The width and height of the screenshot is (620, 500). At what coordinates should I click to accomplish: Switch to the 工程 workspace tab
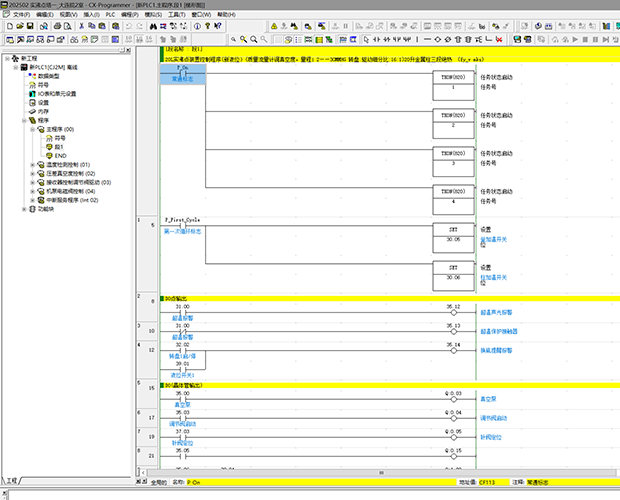(x=12, y=481)
